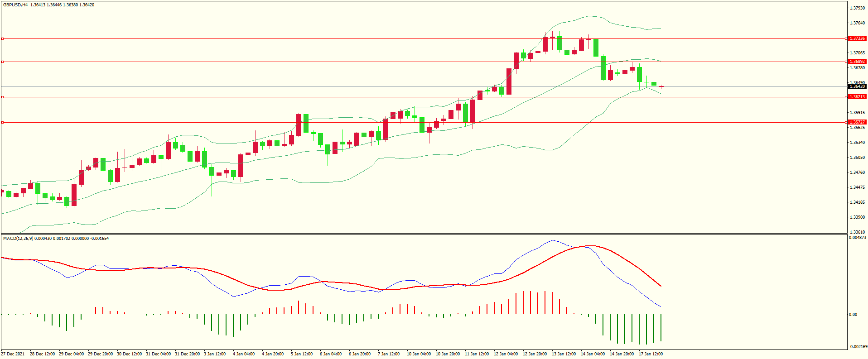Click the 1.37930 price scale value
Viewport: 868px width, 359px height.
coord(857,8)
